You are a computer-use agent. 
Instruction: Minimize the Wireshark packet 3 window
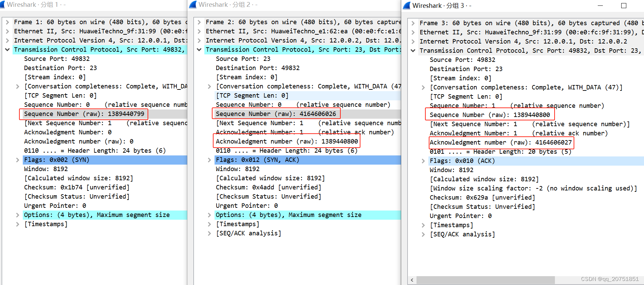(x=600, y=5)
